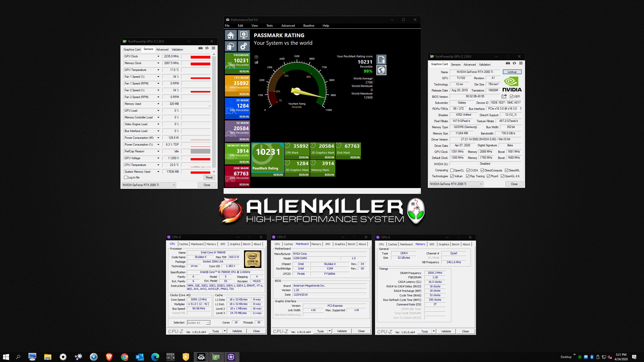This screenshot has width=644, height=362.
Task: Click the cloud upload baseline icon
Action: 231,47
